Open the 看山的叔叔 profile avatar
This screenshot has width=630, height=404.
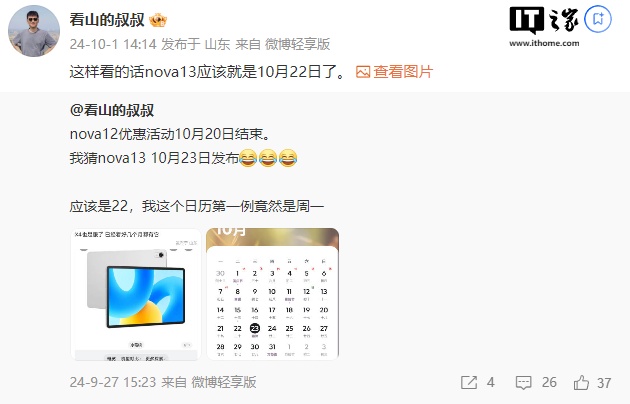34,31
